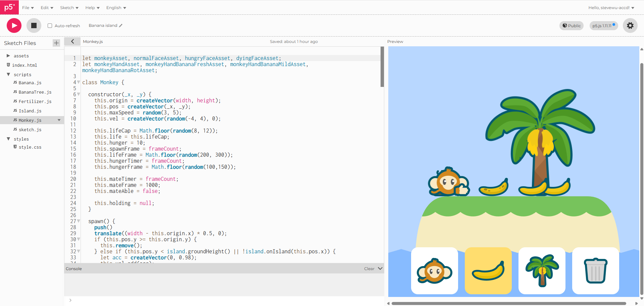Click the Play sketch button
This screenshot has height=306, width=644.
point(14,25)
